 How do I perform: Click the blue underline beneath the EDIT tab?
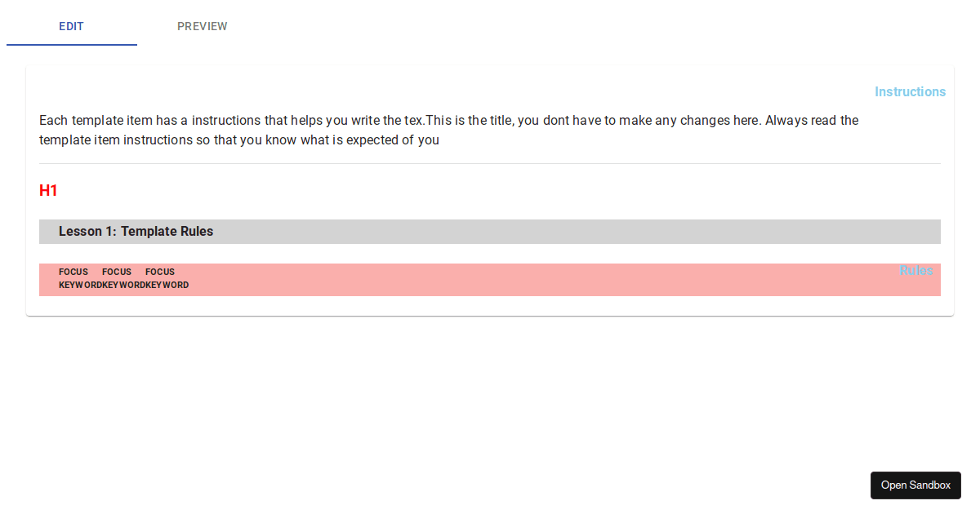[x=72, y=45]
